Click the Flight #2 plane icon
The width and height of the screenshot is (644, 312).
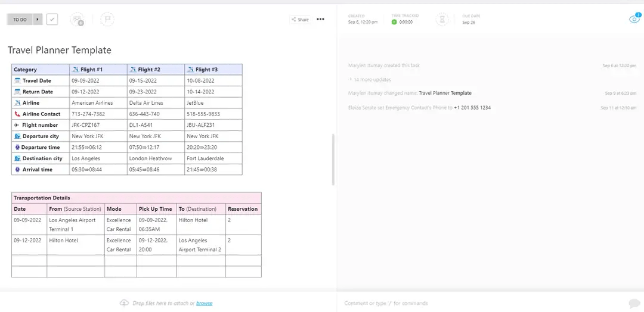(x=132, y=70)
